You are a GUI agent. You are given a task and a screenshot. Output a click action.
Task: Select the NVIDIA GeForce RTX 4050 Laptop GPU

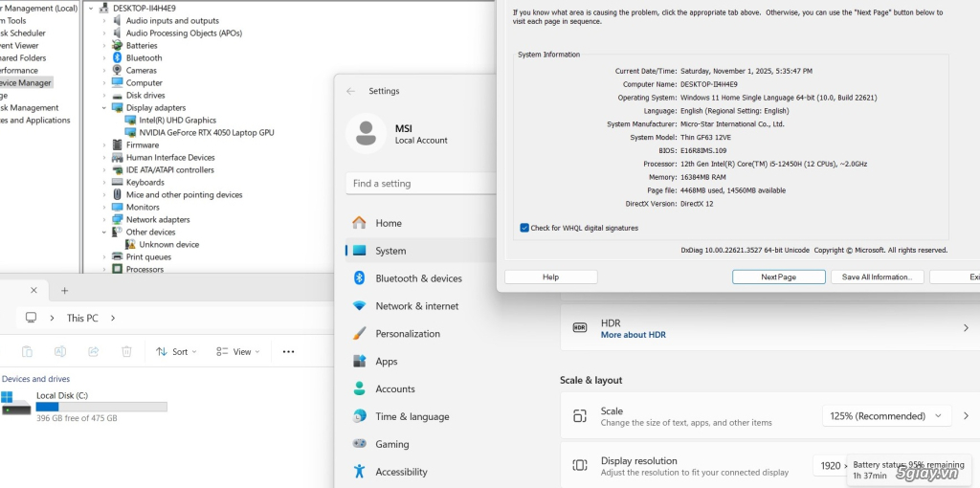[x=206, y=133]
